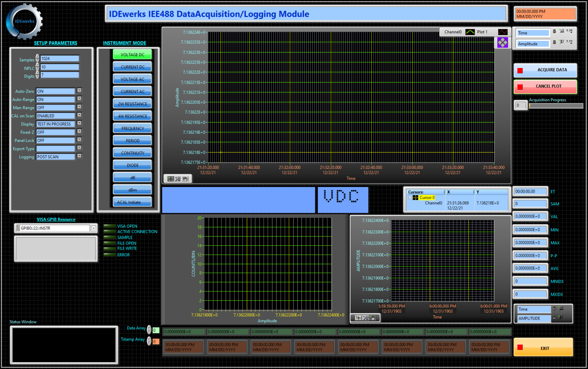Click the Y autoscale icon for the Amplitude axis

click(x=562, y=42)
